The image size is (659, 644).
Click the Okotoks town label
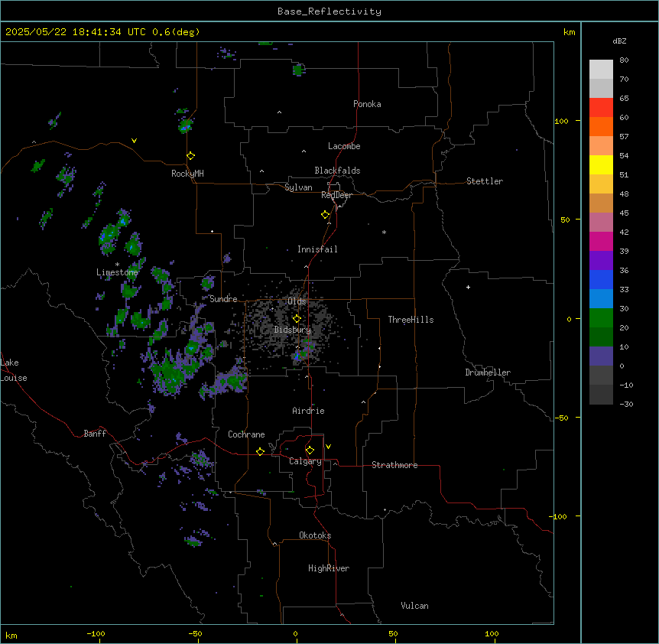315,535
